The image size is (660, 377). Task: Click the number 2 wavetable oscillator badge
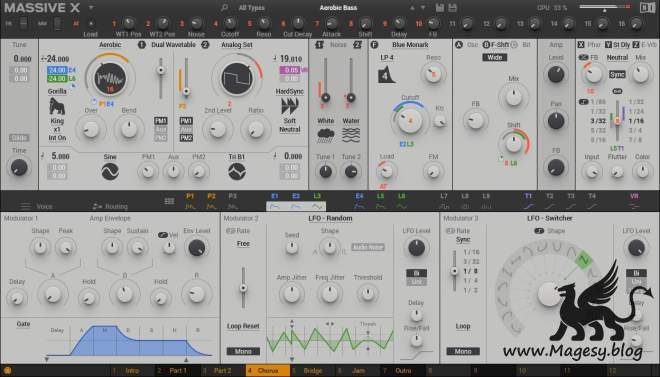click(205, 45)
